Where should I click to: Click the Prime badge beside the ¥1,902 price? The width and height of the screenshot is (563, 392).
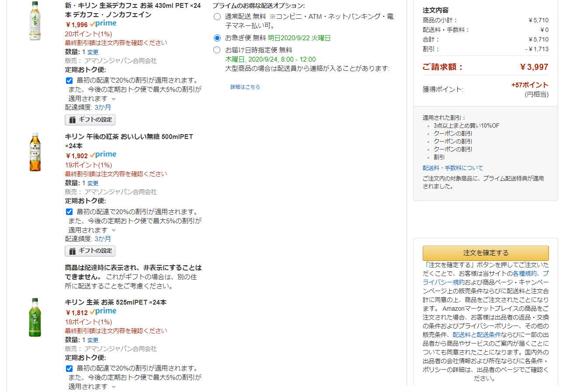click(103, 155)
